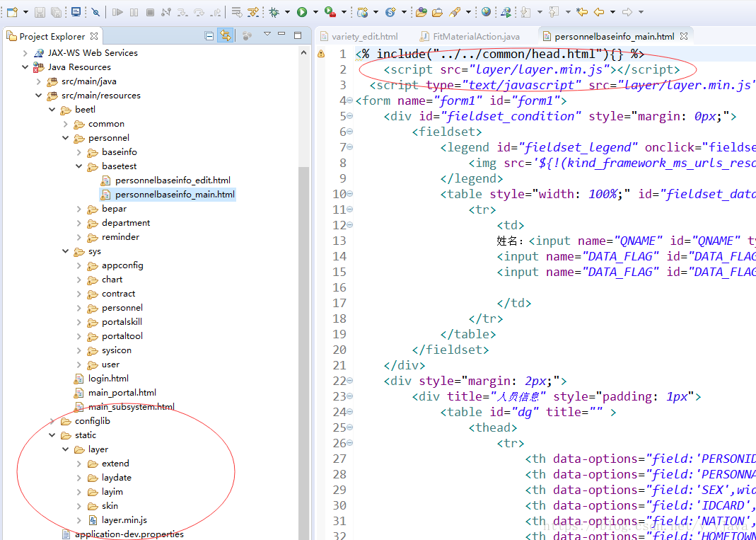Collapse the beetl folder
The width and height of the screenshot is (756, 540).
click(x=52, y=110)
